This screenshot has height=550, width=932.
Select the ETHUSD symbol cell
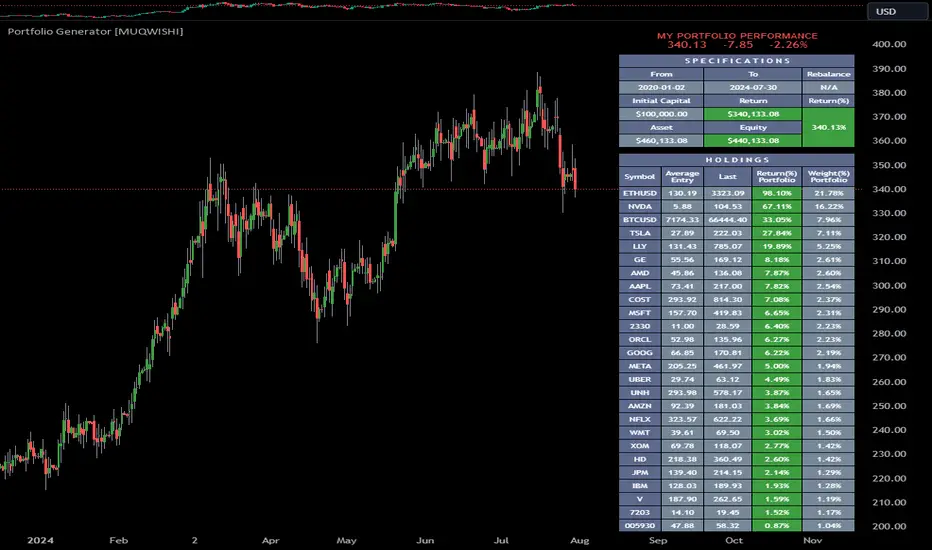point(640,193)
